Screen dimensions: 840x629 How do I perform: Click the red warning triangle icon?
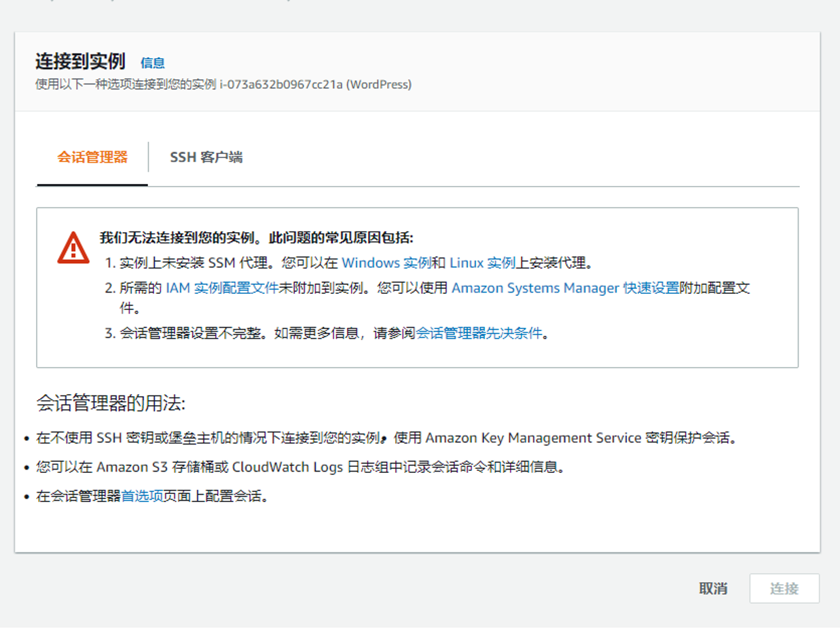tap(73, 248)
